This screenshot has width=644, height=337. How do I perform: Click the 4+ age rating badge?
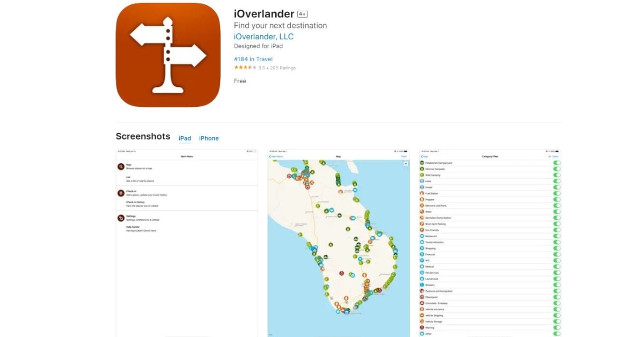click(x=303, y=14)
